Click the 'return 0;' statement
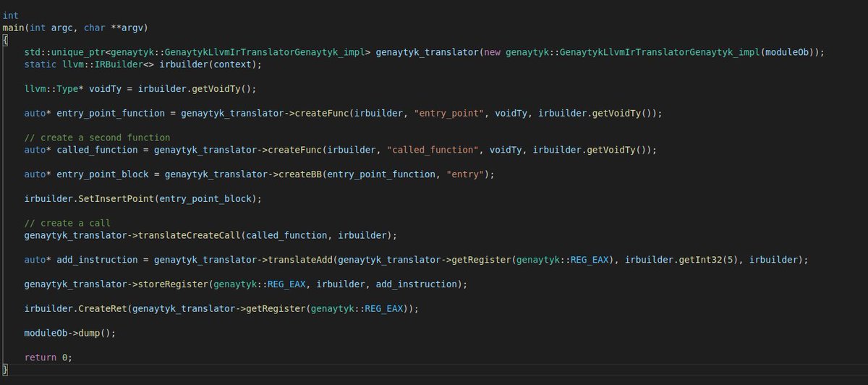868x385 pixels. [x=48, y=358]
